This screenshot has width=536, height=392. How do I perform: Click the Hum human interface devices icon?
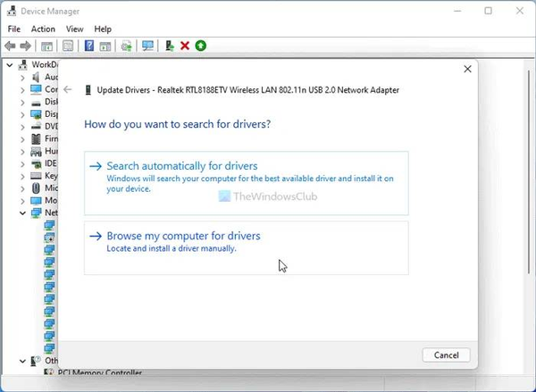click(36, 152)
